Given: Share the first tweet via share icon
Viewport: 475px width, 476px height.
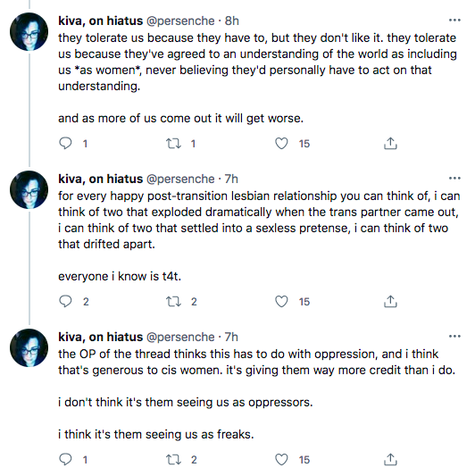Looking at the screenshot, I should click(390, 143).
